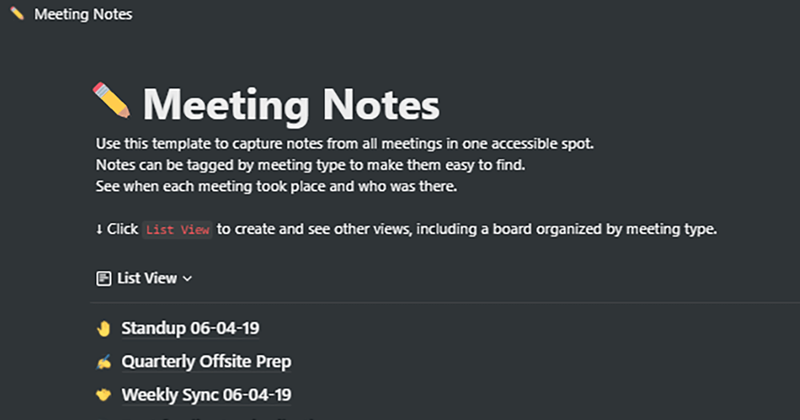Screen dimensions: 800x420
Task: Click the raised hand emoji for Standup
Action: click(x=103, y=328)
